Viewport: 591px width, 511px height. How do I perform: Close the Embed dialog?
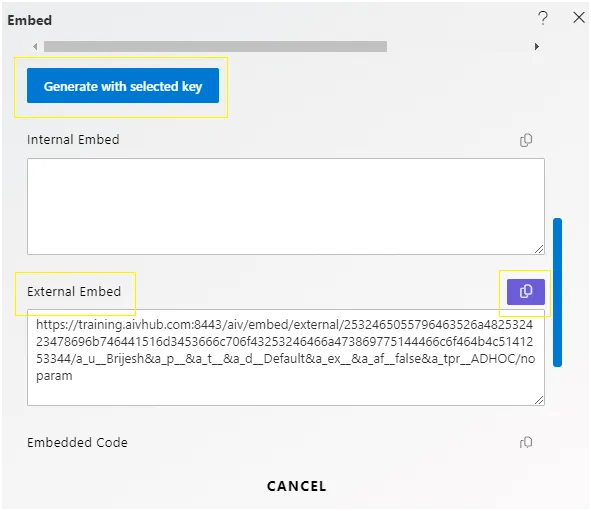579,17
